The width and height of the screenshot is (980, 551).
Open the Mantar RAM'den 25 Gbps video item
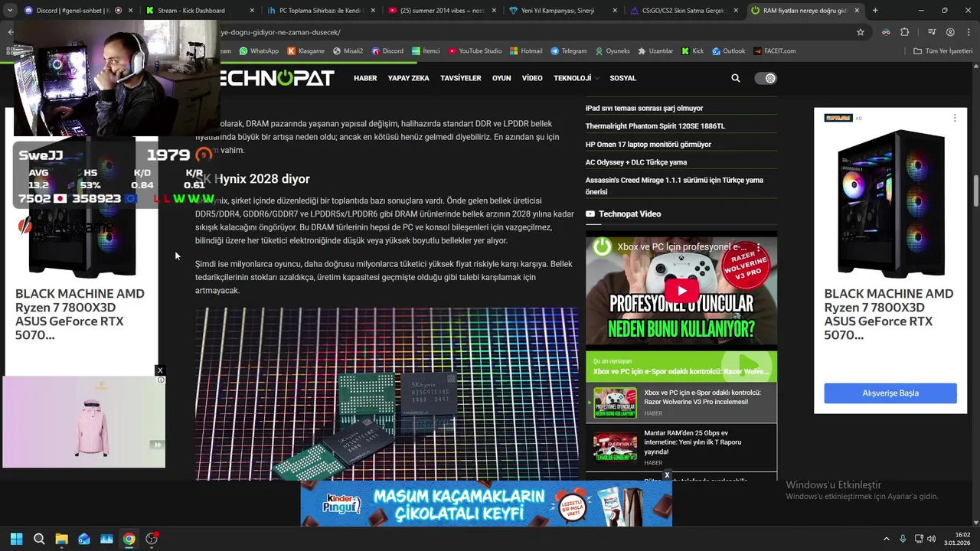pos(681,446)
